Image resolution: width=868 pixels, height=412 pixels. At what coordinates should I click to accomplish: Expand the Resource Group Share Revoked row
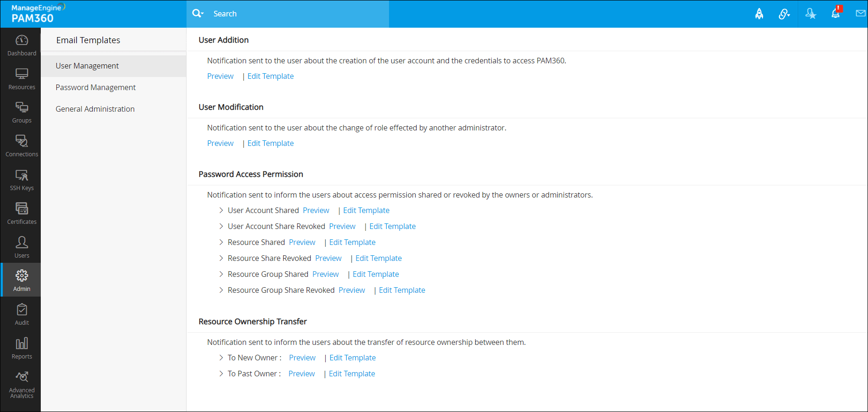click(x=221, y=290)
